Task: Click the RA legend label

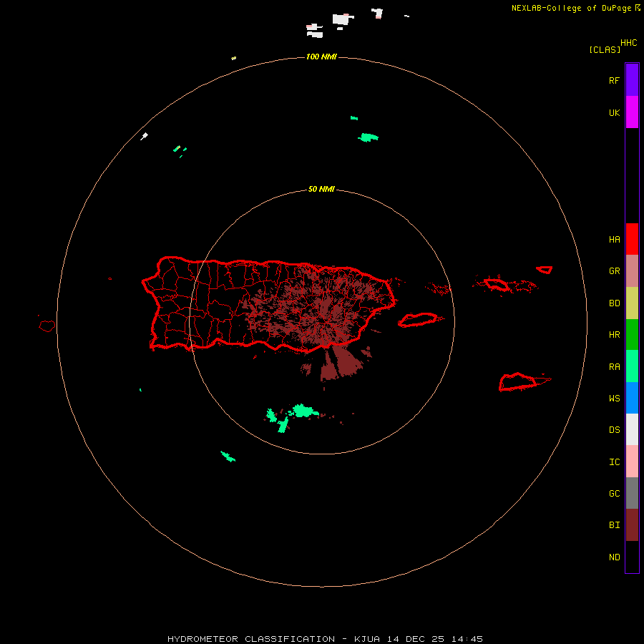Action: [x=614, y=367]
